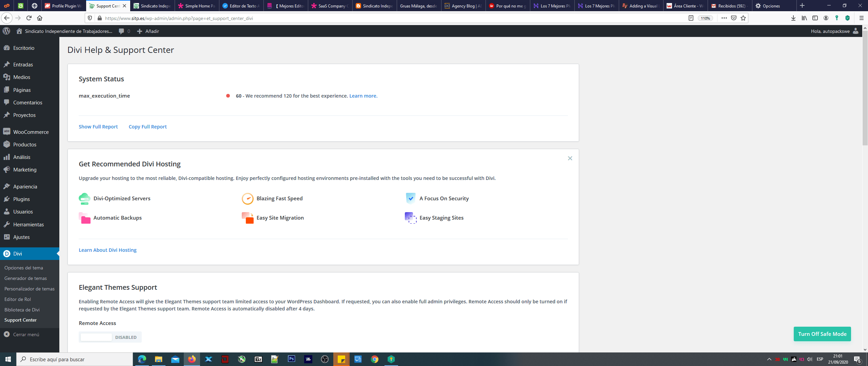Open Photoshop from the taskbar
This screenshot has width=868, height=366.
(291, 359)
